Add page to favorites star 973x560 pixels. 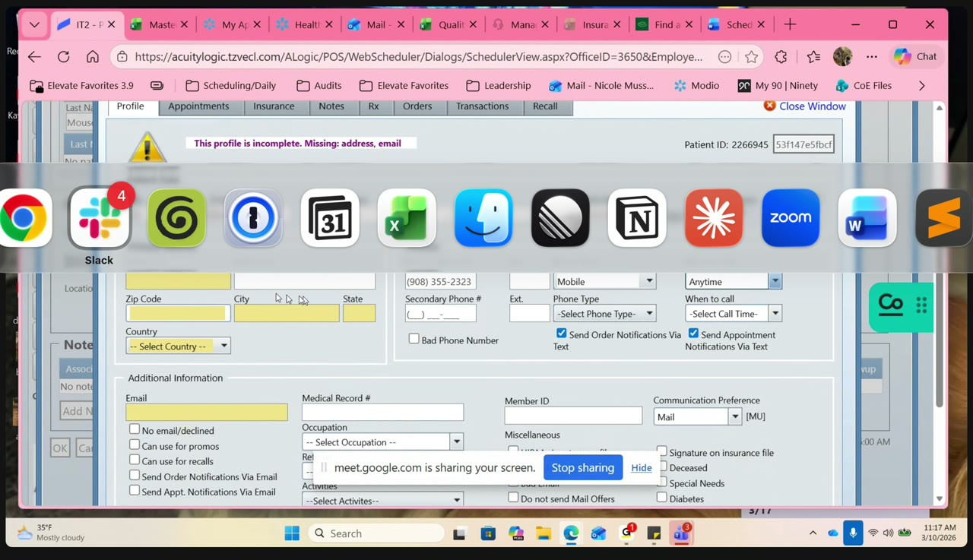752,56
